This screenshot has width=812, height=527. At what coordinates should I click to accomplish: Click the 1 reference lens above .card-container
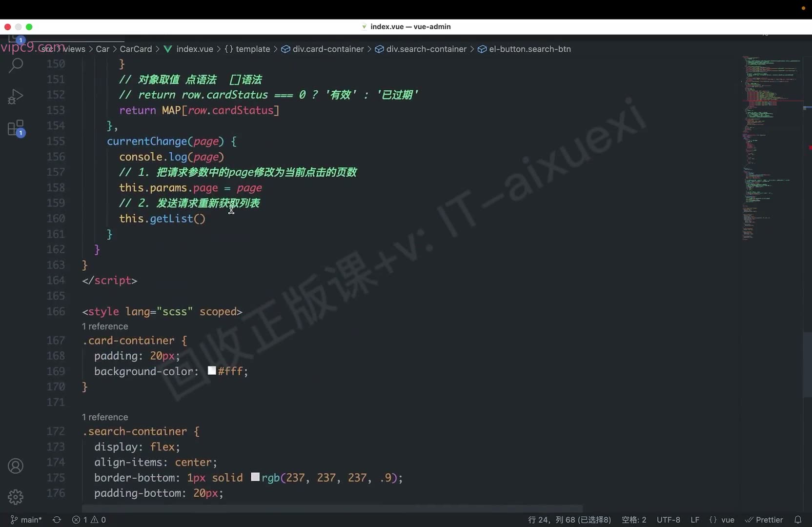[x=105, y=326]
